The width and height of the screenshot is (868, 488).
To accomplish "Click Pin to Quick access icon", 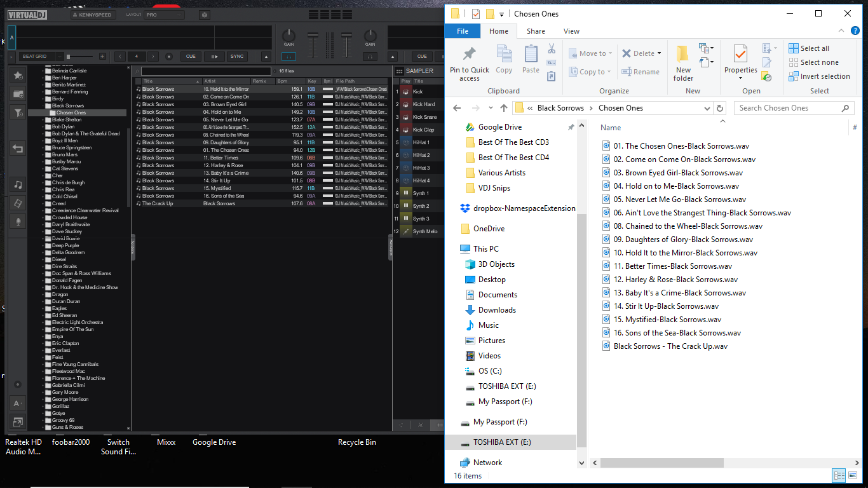I will [470, 55].
